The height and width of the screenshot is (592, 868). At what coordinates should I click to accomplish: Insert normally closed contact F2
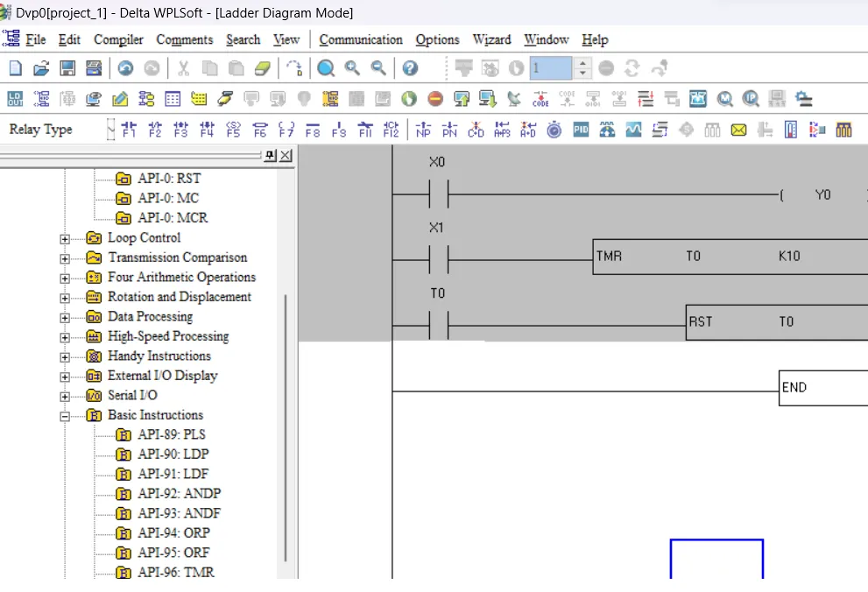(155, 130)
